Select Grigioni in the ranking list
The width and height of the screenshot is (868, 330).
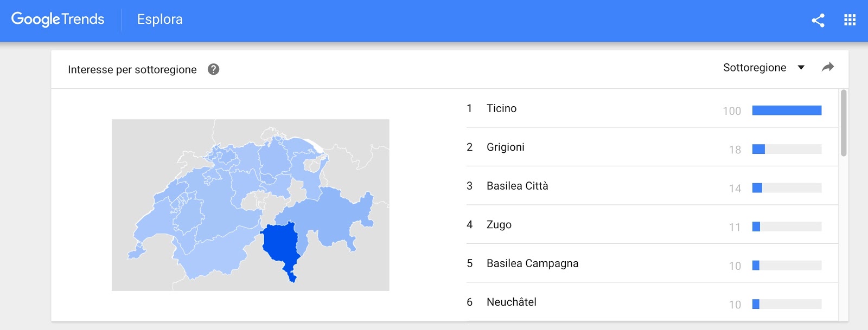click(652, 147)
